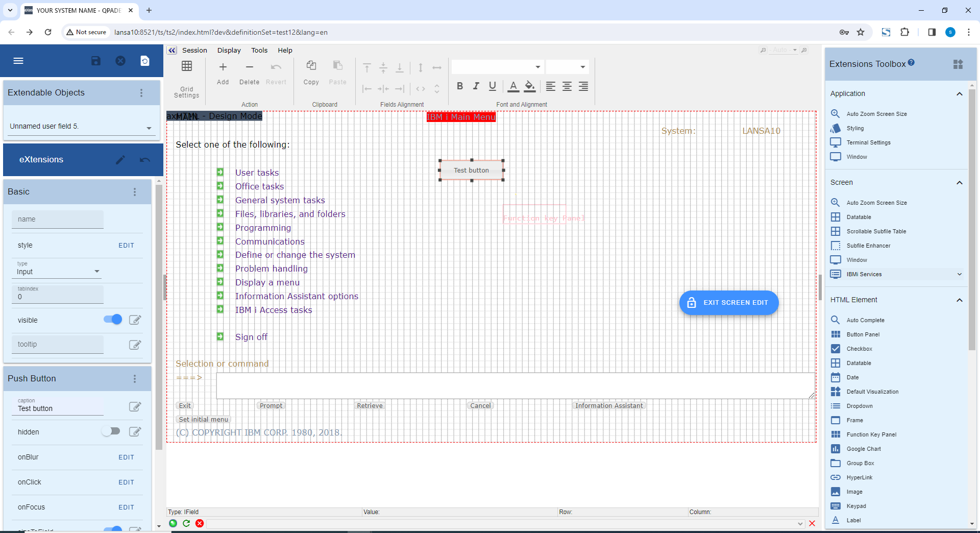Open the fill color picker
The image size is (980, 533).
(530, 86)
